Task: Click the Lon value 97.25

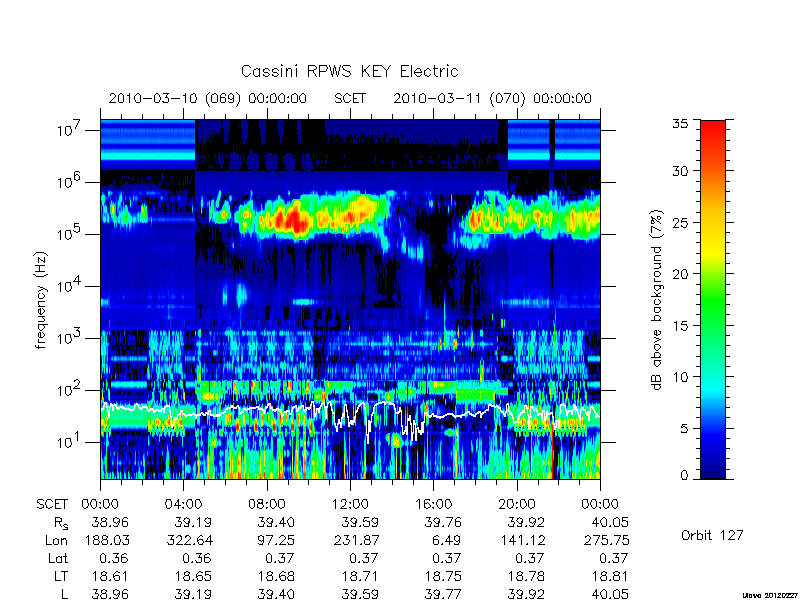Action: (276, 540)
